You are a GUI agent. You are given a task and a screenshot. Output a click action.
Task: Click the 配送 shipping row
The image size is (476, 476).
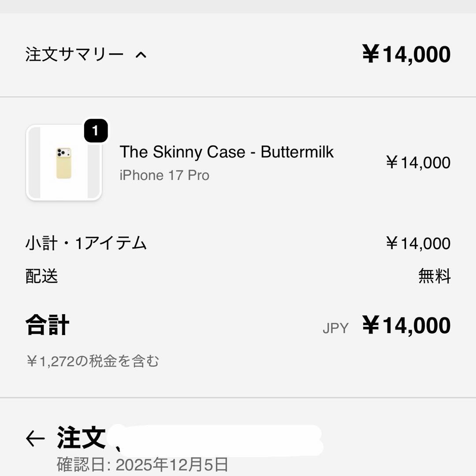pos(41,277)
